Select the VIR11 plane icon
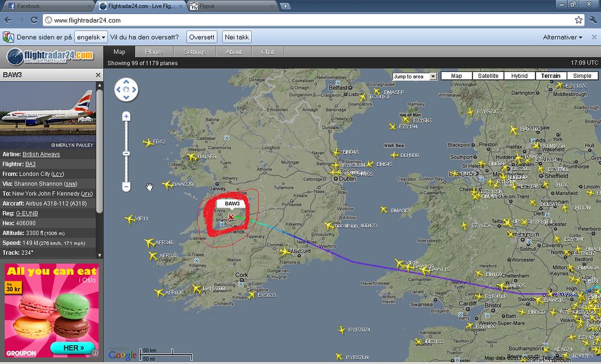The width and height of the screenshot is (601, 364). (x=130, y=219)
